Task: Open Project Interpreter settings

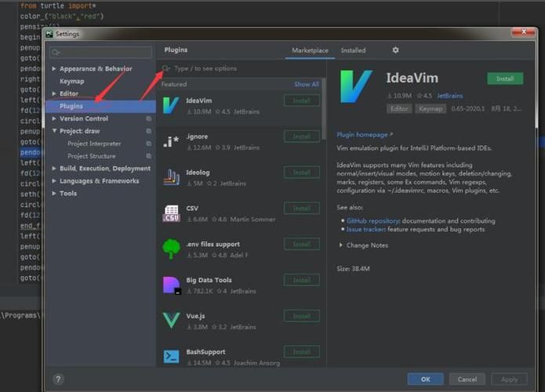Action: click(94, 143)
